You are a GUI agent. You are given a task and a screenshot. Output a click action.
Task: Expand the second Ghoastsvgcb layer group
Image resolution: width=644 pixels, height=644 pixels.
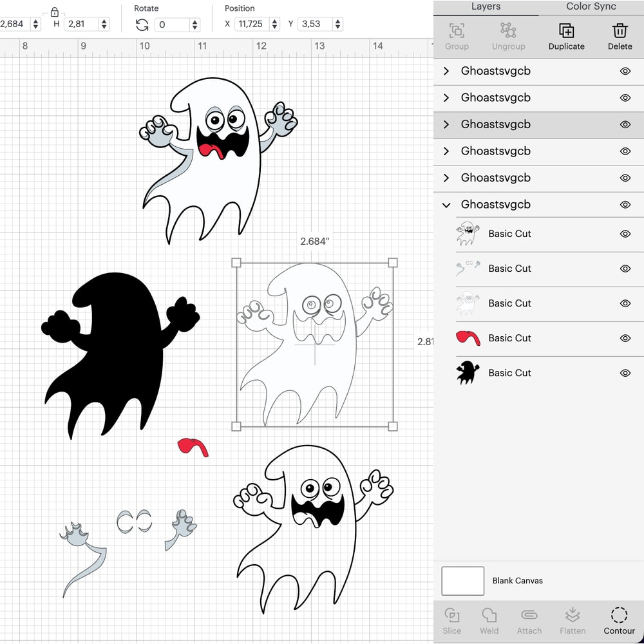[446, 98]
